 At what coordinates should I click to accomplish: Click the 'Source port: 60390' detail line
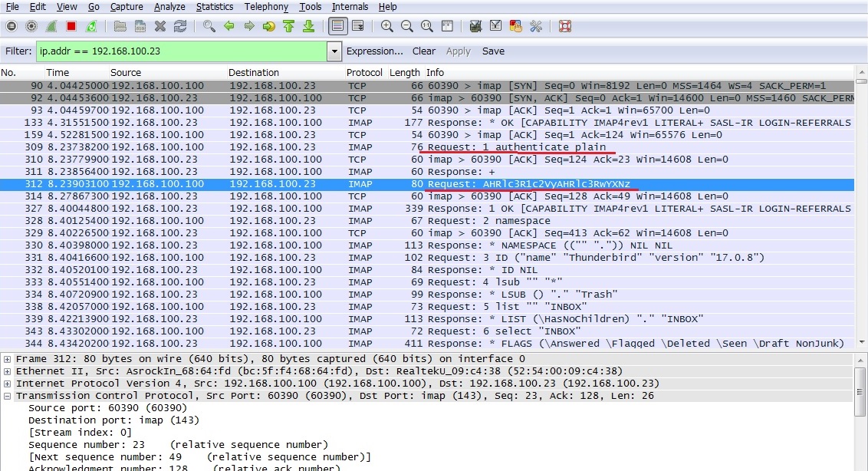tap(108, 408)
